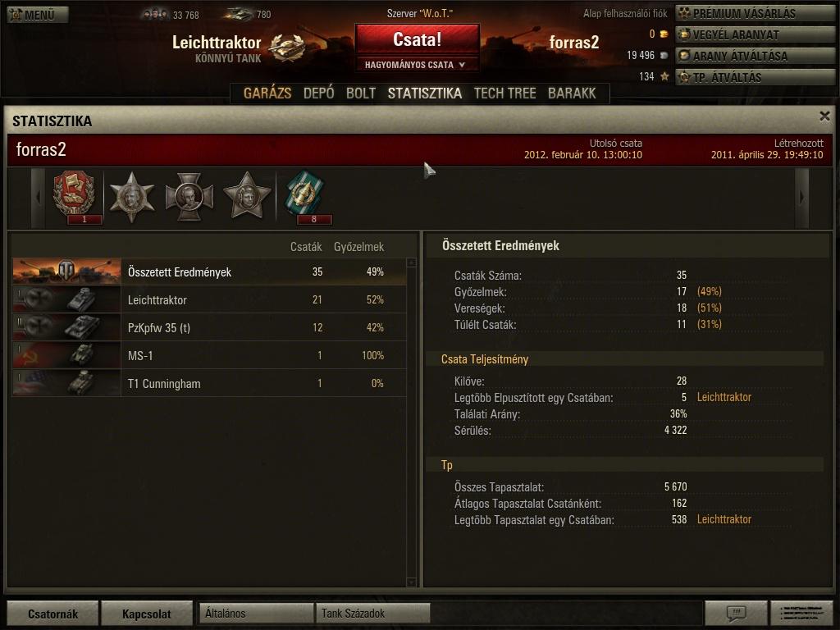
Task: Click the gold coin icon beside 0
Action: coord(664,34)
